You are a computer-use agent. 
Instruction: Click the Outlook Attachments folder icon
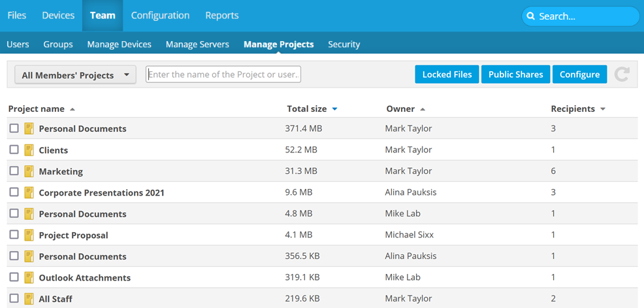click(x=29, y=277)
